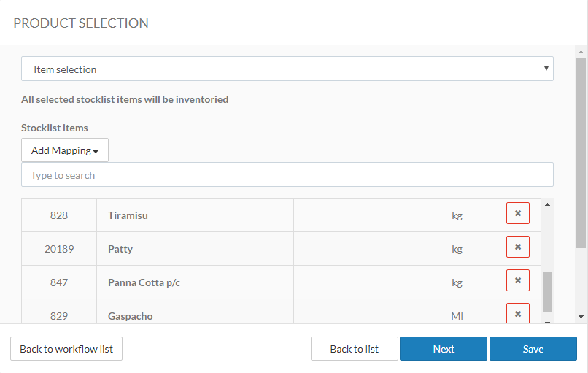Click the Gaspacho row entry

click(131, 316)
